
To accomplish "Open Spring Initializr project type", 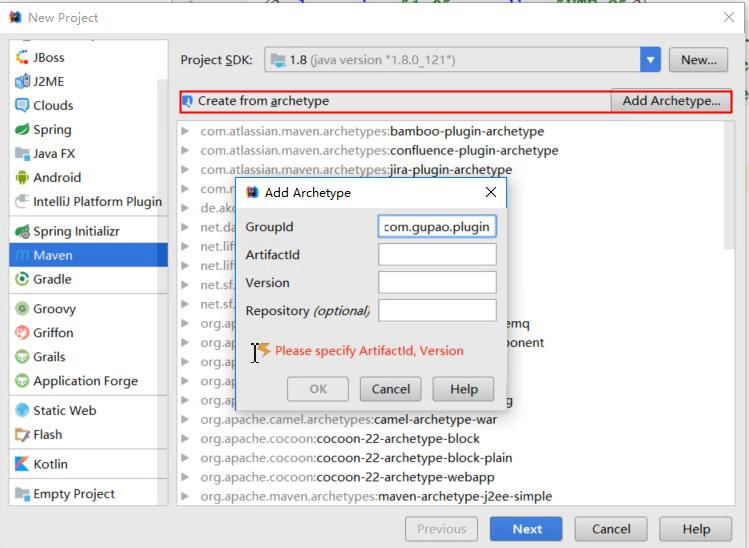I will click(x=88, y=231).
